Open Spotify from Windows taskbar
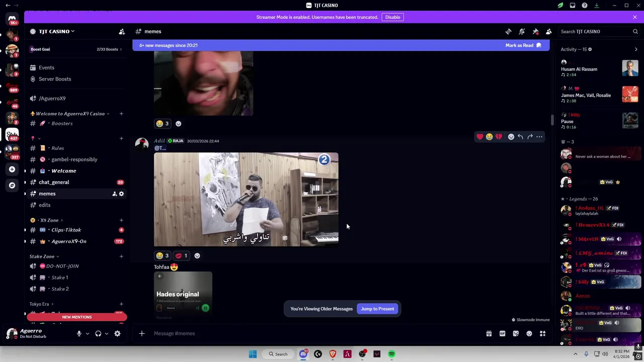The width and height of the screenshot is (644, 362). 391,354
